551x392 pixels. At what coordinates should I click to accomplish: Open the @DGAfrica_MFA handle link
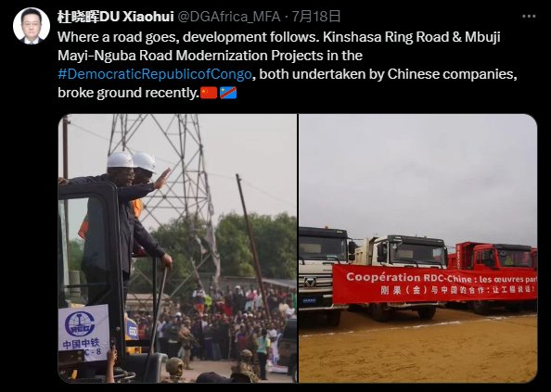click(x=229, y=17)
